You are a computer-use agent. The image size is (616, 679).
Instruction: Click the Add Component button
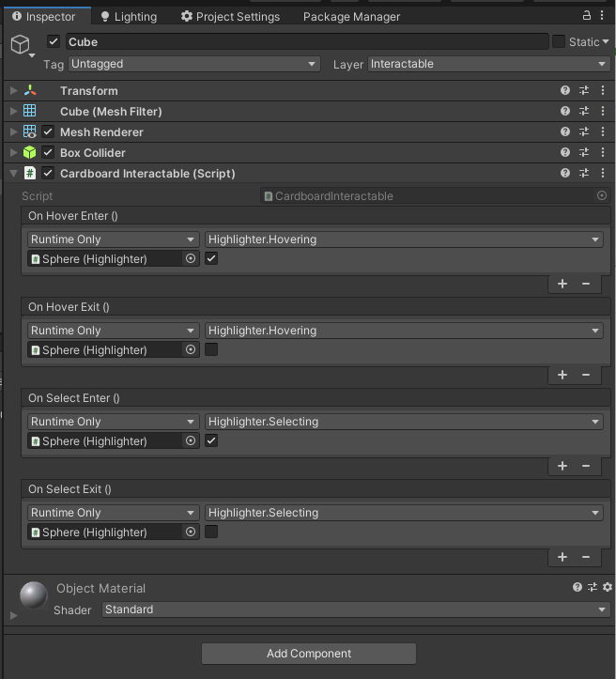(309, 654)
